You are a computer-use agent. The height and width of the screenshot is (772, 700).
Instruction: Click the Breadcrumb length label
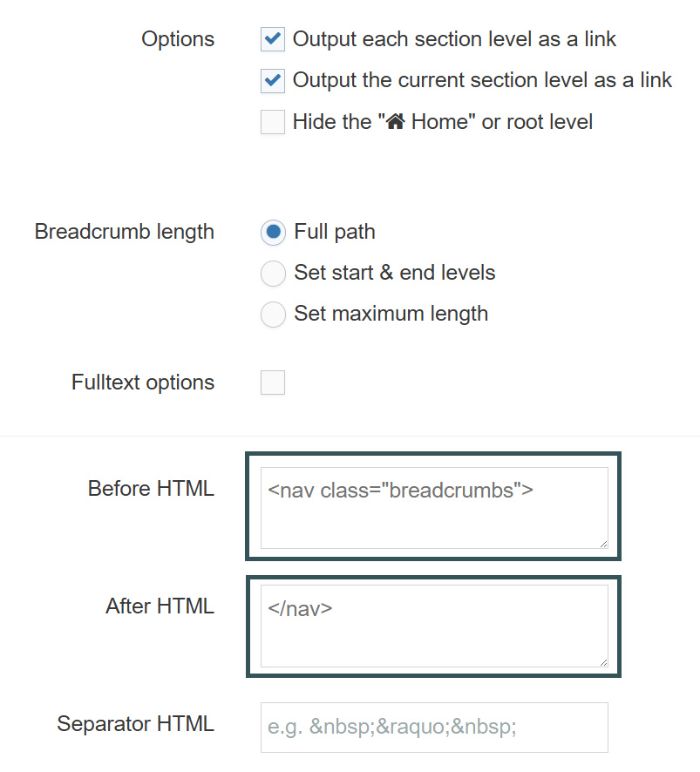tap(124, 232)
